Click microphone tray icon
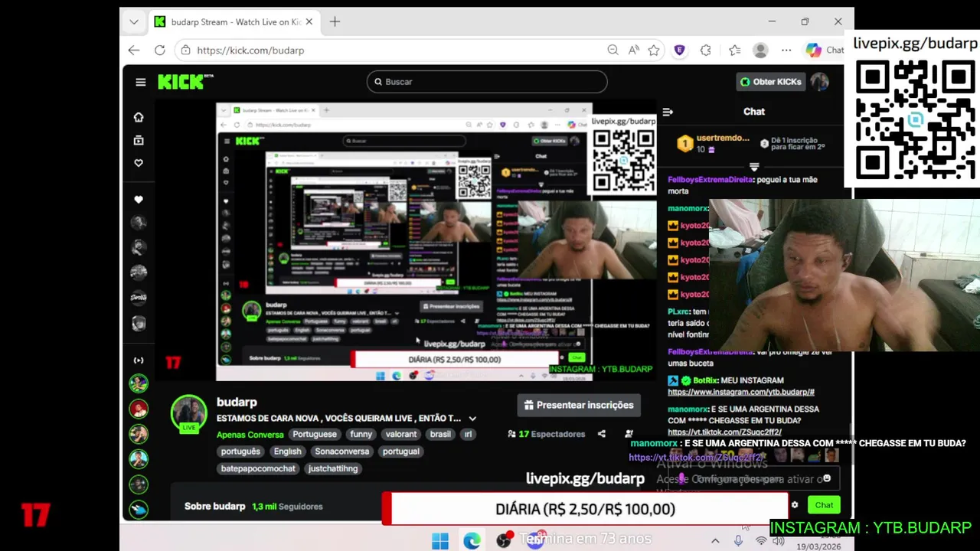This screenshot has width=980, height=551. click(x=738, y=541)
